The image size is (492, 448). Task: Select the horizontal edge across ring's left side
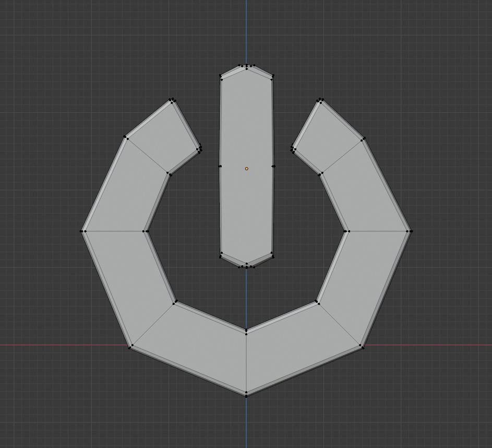[114, 231]
